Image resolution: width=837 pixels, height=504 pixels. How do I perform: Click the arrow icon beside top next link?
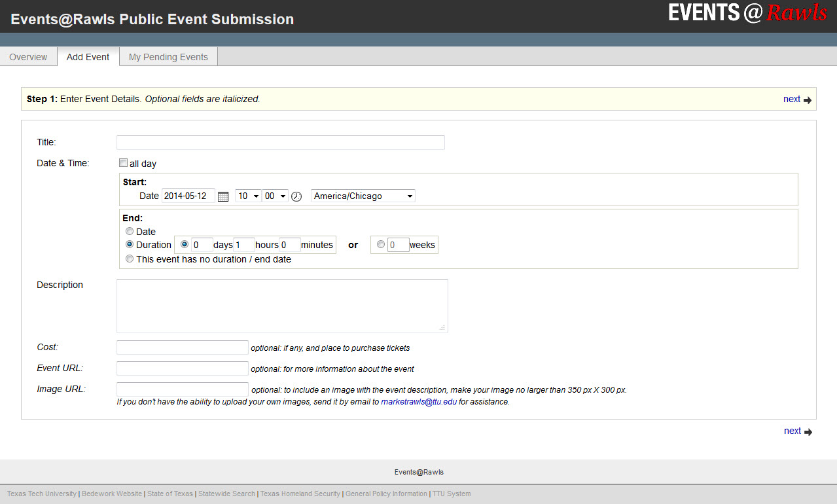[x=808, y=100]
